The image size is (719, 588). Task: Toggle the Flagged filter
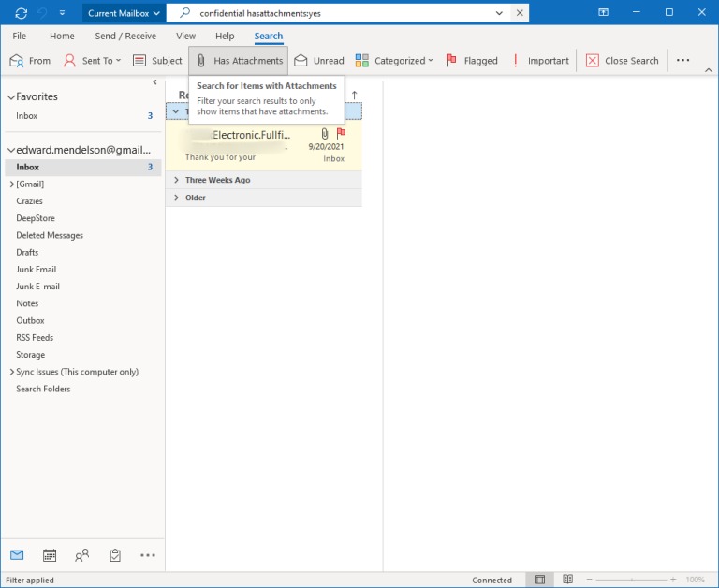point(472,61)
